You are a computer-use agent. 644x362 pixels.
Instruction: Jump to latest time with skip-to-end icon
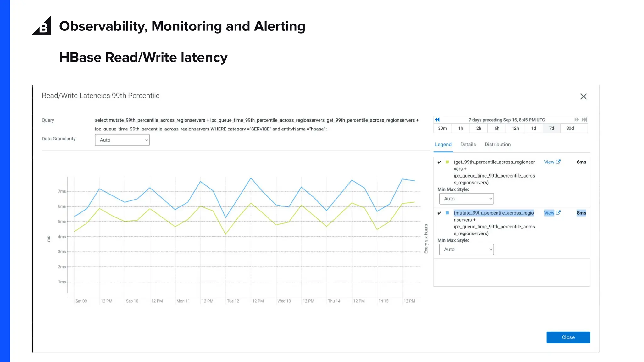[584, 120]
